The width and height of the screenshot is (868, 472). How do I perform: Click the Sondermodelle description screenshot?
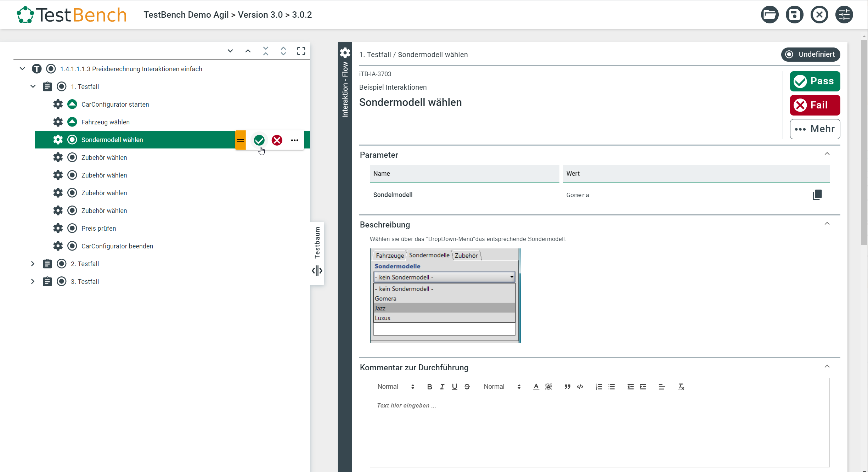(x=445, y=296)
